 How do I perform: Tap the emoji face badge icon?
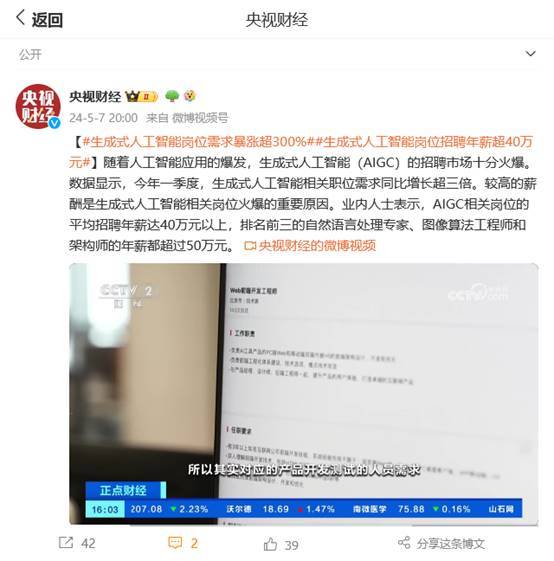click(x=190, y=96)
